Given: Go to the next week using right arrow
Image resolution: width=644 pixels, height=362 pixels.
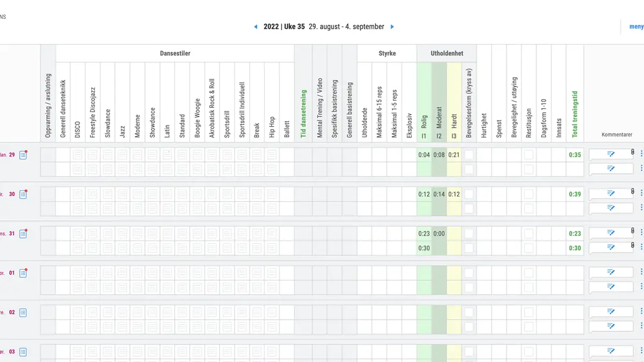Looking at the screenshot, I should tap(392, 27).
